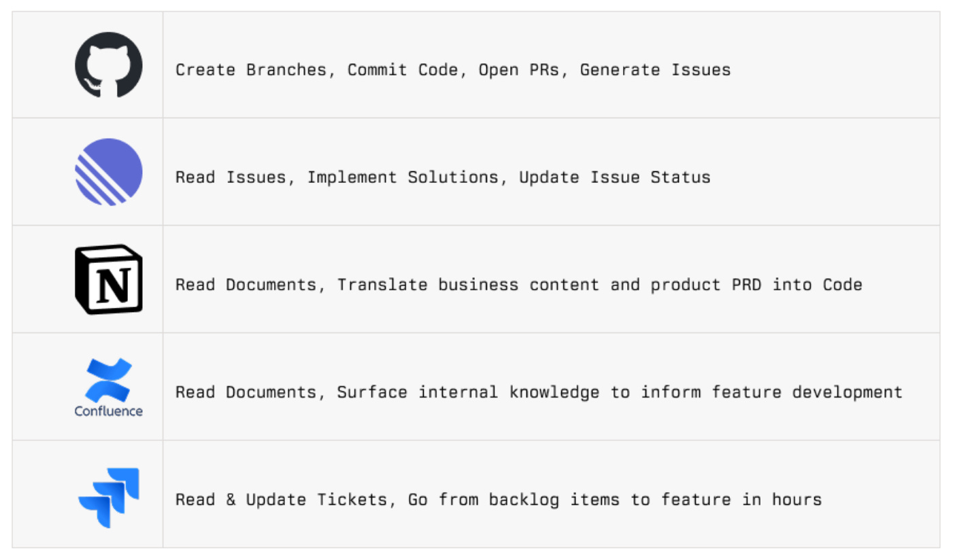
Task: Click the Notion N cube logo
Action: [109, 279]
